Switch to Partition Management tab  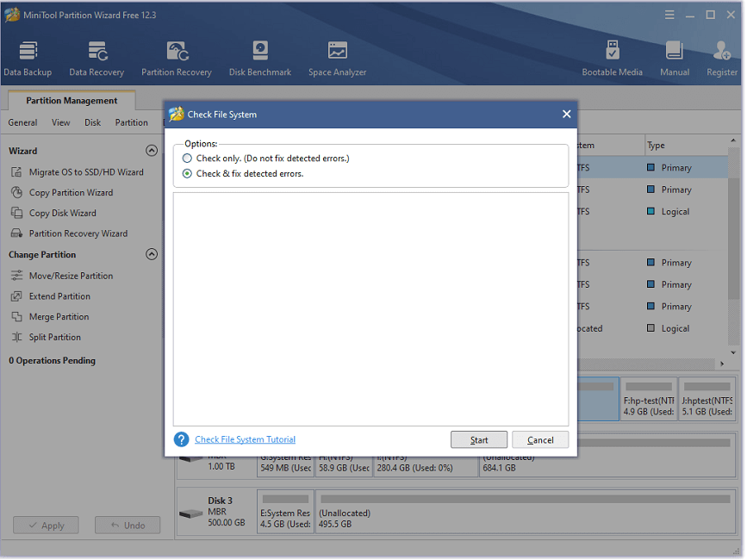pyautogui.click(x=72, y=101)
